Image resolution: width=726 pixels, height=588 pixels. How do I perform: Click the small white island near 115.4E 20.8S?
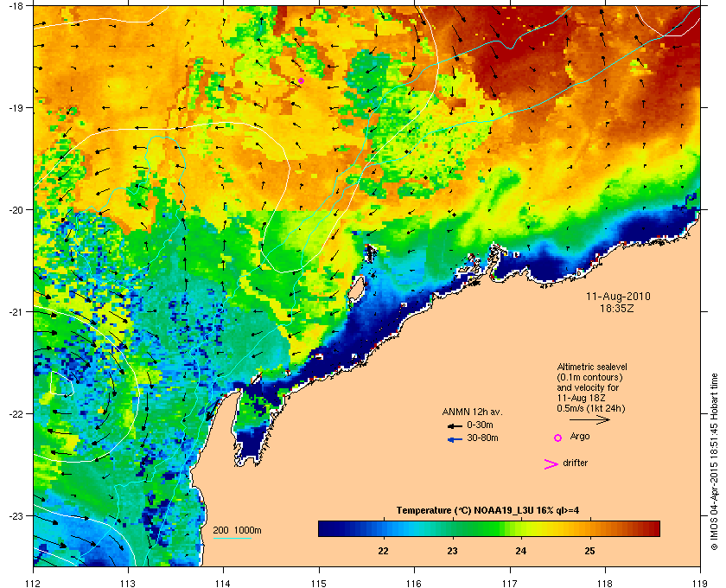point(355,288)
